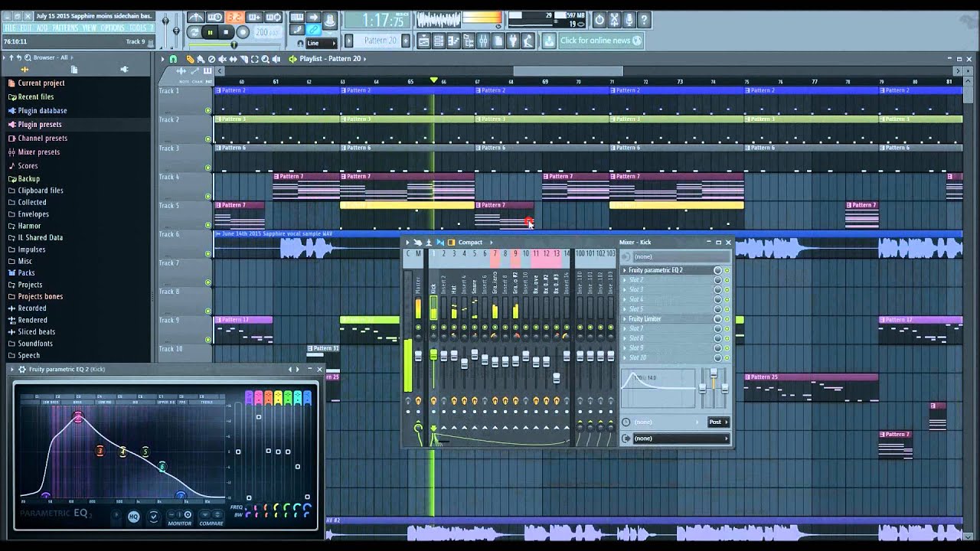Click the MONITOR control in the EQ
This screenshot has width=980, height=551.
click(x=180, y=518)
